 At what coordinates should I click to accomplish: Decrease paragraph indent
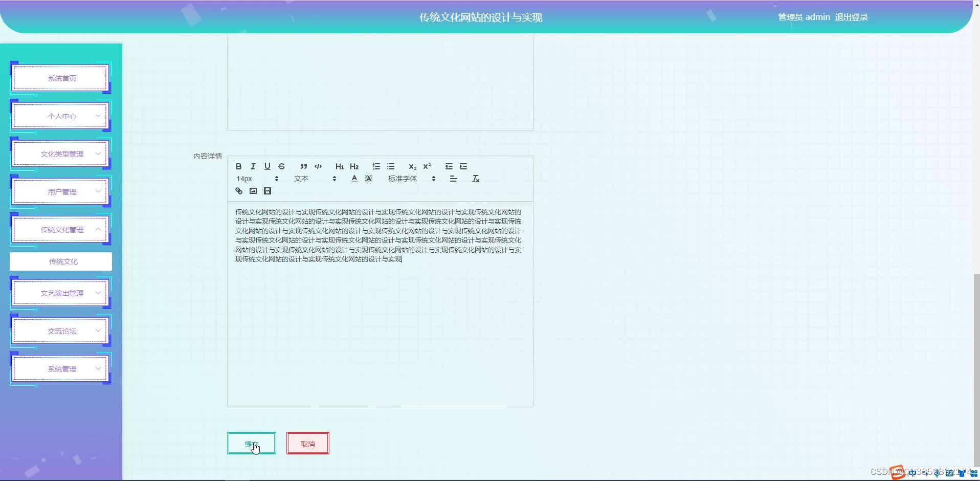(x=449, y=166)
